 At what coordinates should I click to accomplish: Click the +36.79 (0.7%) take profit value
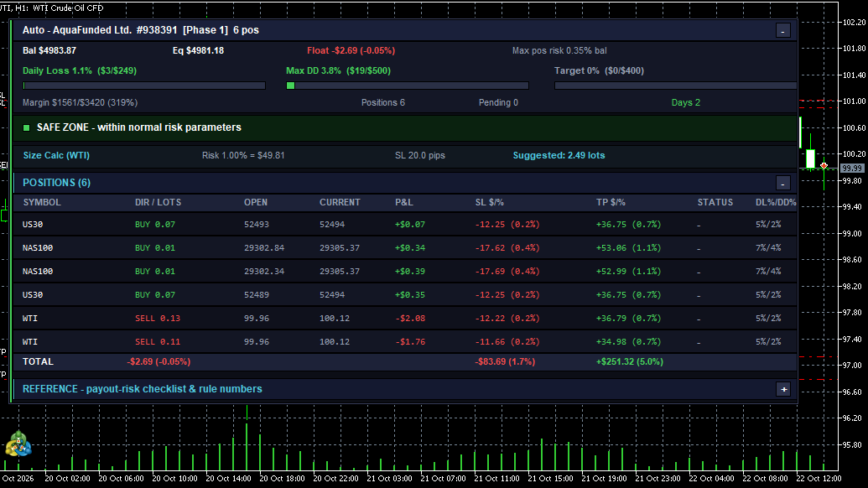[628, 319]
